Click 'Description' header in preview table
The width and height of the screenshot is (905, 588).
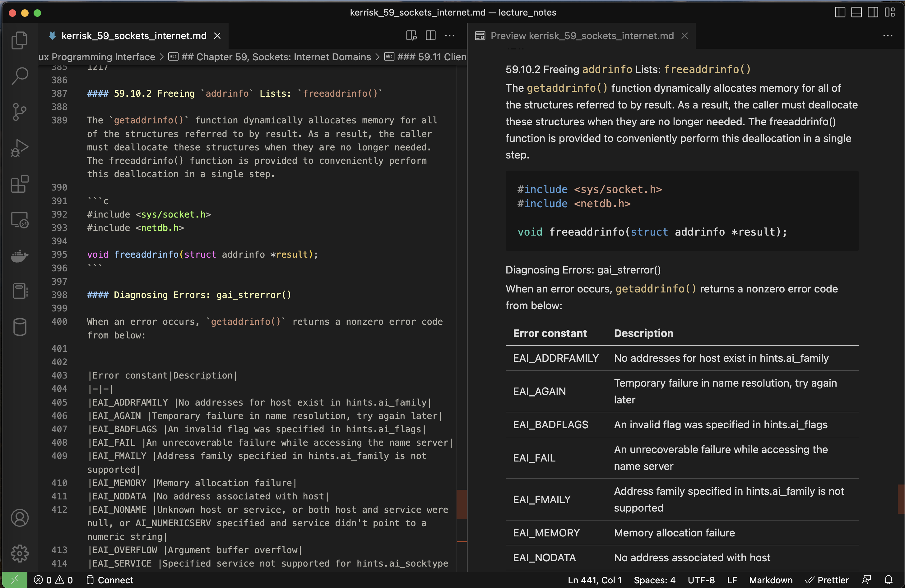[643, 333]
